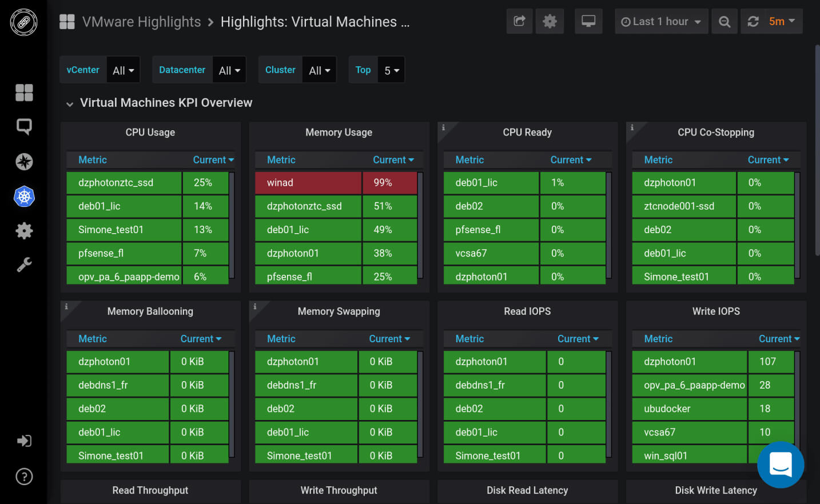820x504 pixels.
Task: Open Configuration gear icon in sidebar
Action: pos(24,231)
